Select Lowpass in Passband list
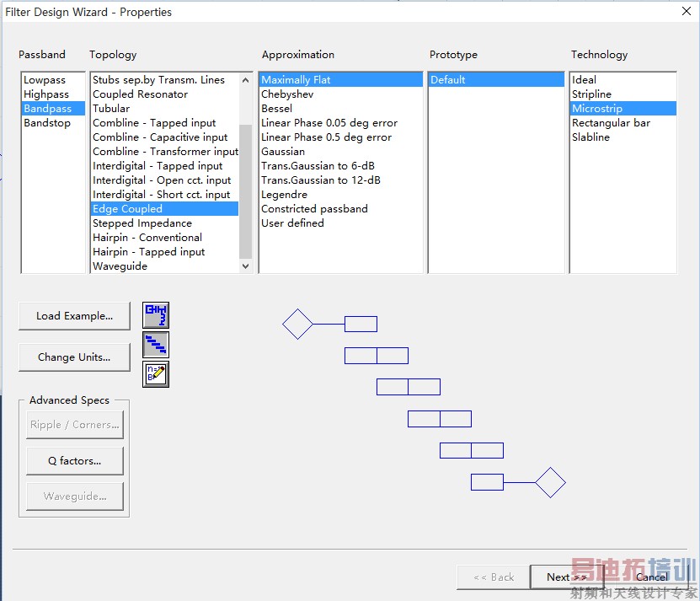Screen dimensions: 700x601 click(x=53, y=80)
